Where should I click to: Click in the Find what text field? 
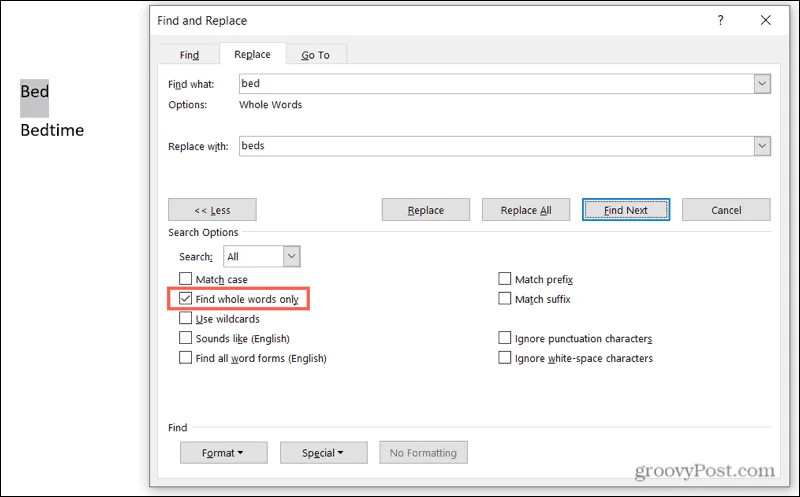[496, 84]
